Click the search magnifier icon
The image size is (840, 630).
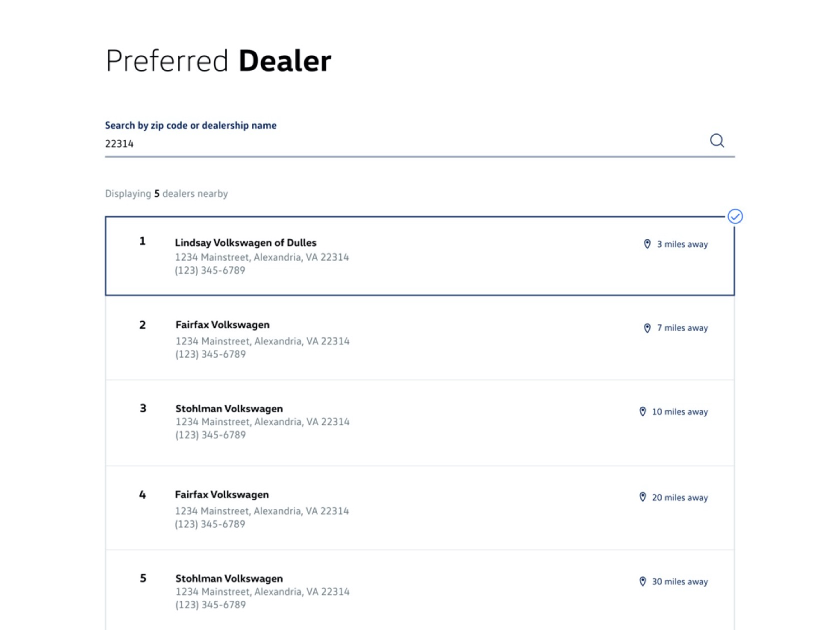(716, 140)
